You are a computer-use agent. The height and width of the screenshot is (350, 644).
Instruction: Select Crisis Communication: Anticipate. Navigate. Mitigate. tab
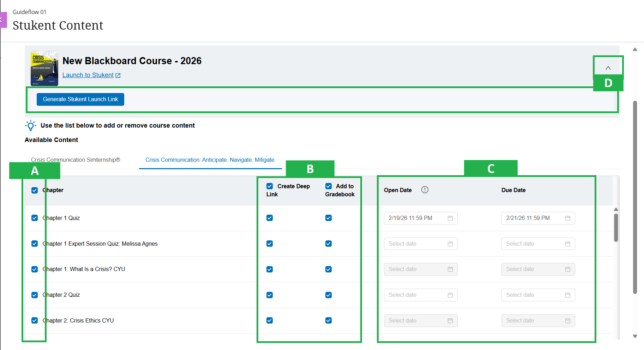pyautogui.click(x=210, y=160)
